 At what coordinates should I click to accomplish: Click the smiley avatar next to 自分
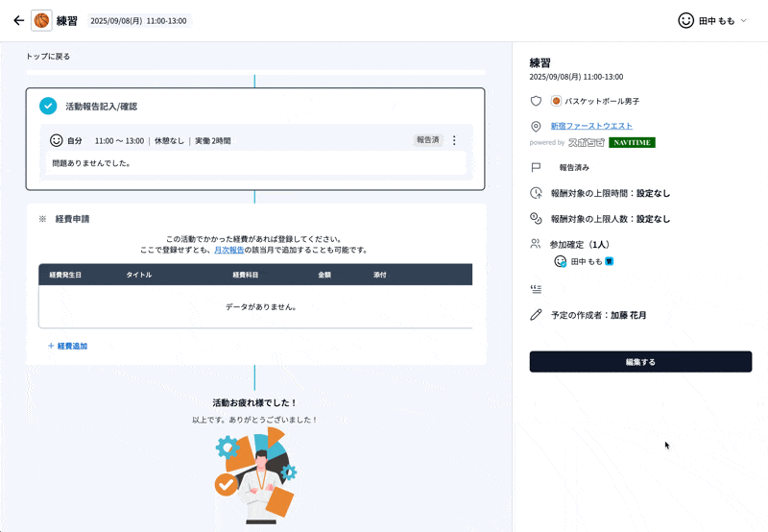pos(56,140)
